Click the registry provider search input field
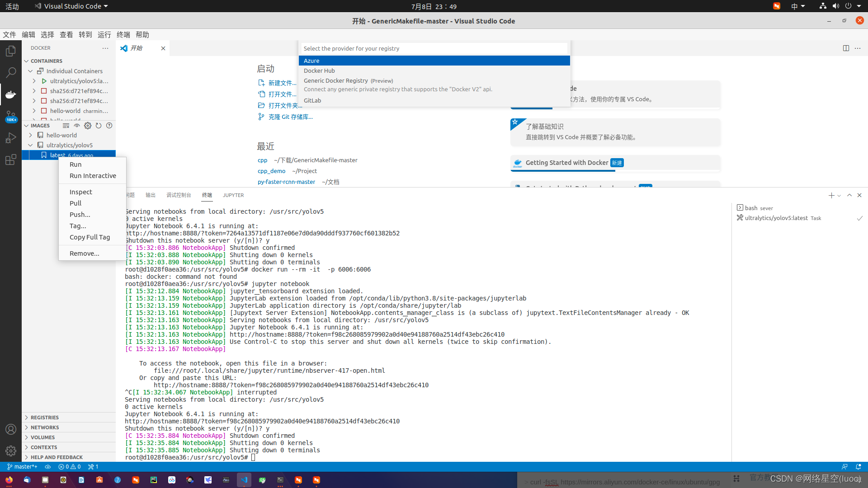 tap(434, 48)
